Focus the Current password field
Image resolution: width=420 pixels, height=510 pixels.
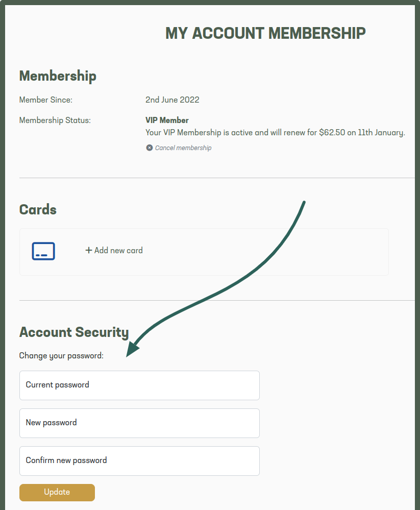(139, 385)
